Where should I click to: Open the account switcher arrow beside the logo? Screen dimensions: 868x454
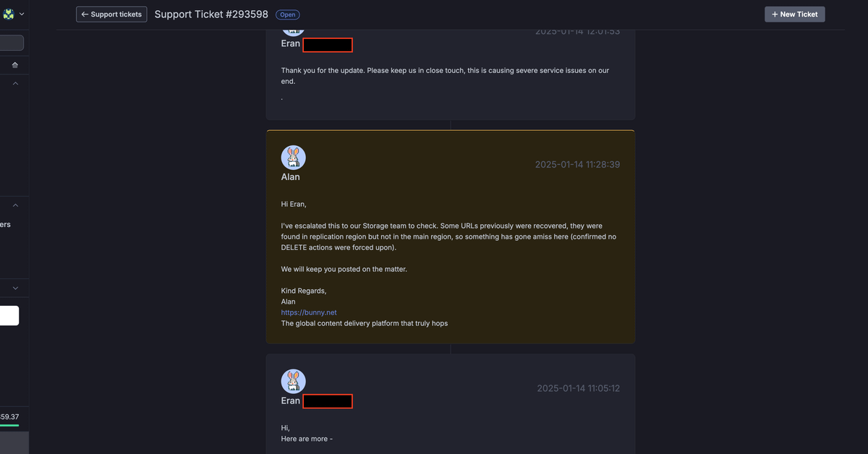tap(21, 14)
